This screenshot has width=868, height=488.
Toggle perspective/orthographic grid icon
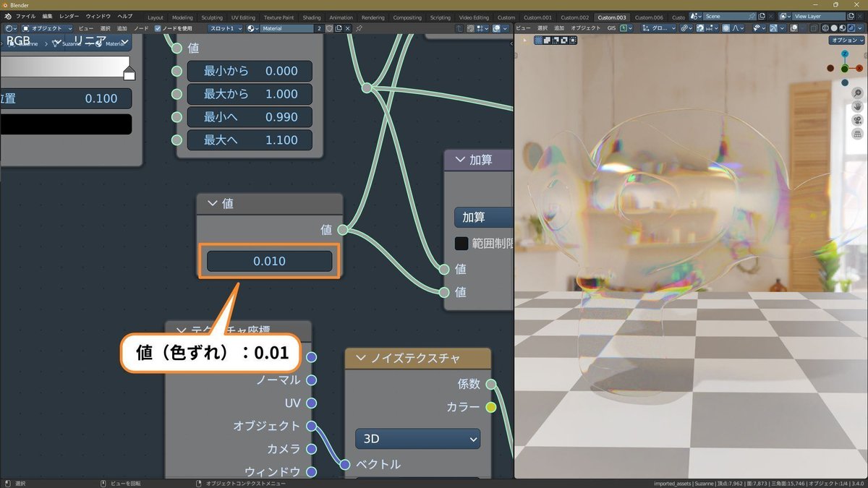(x=857, y=134)
